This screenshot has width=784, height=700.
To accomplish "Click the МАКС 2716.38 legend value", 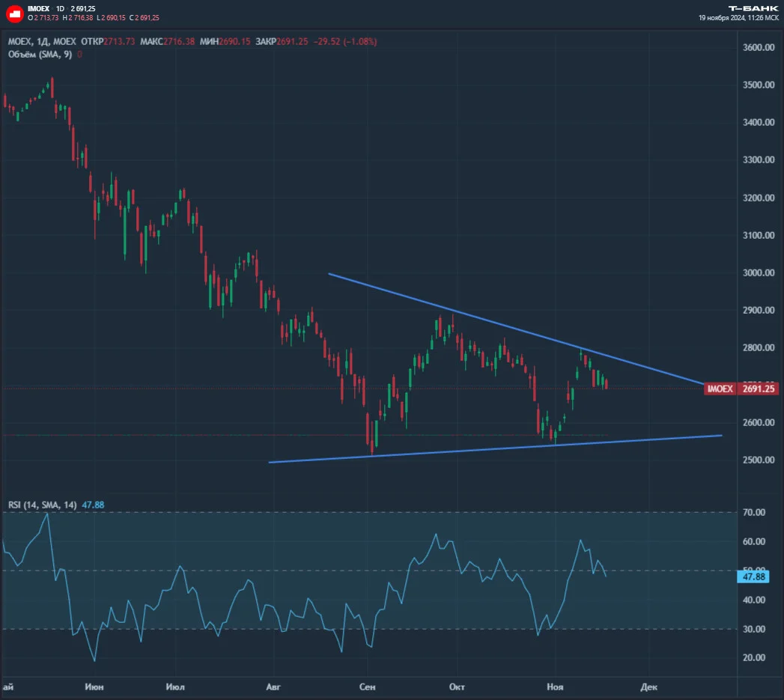I will point(168,41).
